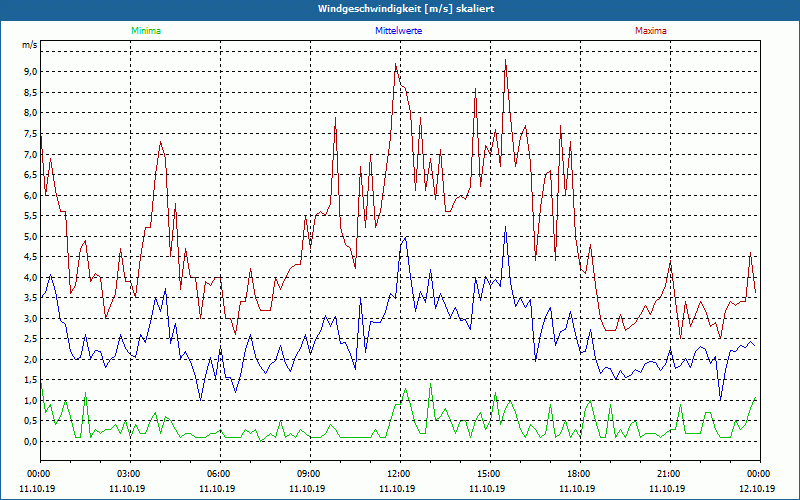The image size is (800, 500).
Task: Click the 1,0 y-axis value
Action: pos(31,401)
